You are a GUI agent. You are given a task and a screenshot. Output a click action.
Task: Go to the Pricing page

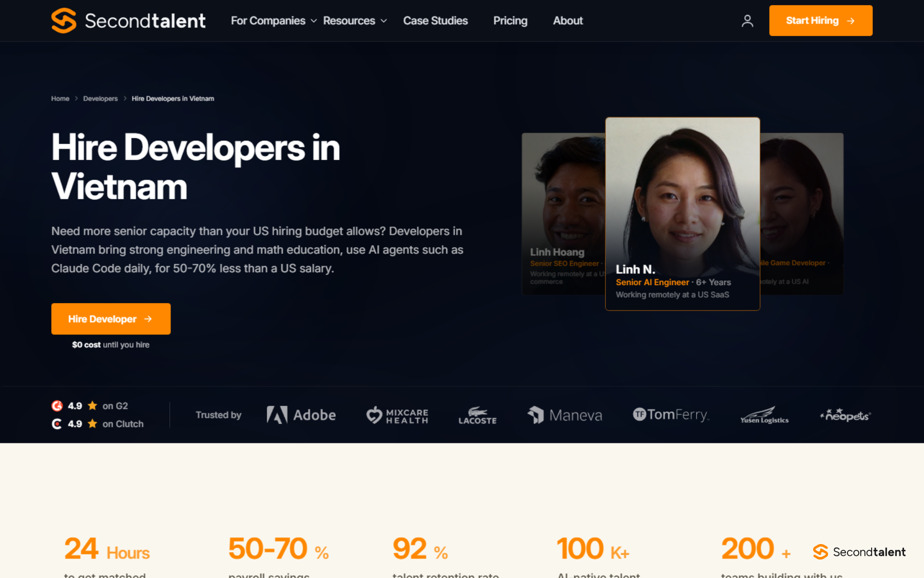[510, 21]
